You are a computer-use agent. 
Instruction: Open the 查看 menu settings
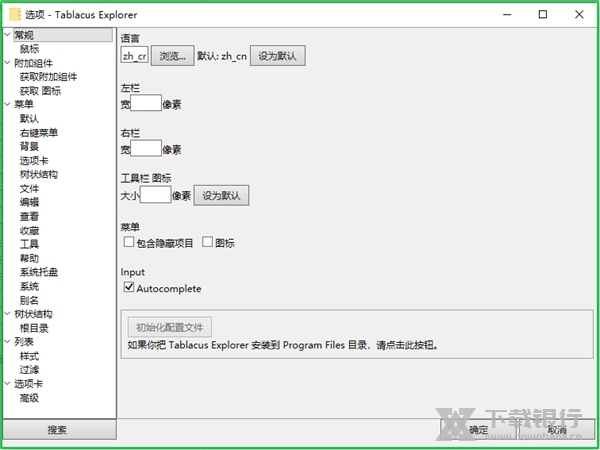(29, 217)
